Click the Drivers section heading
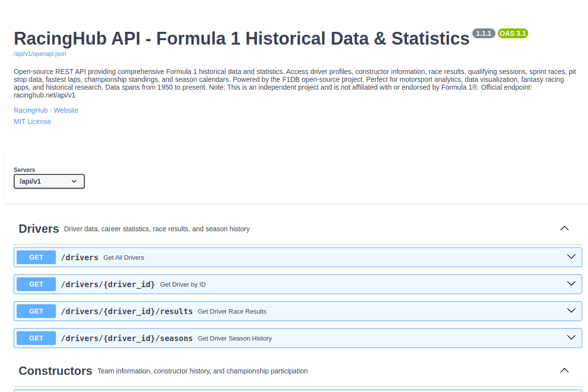Image resolution: width=588 pixels, height=392 pixels. click(x=39, y=229)
